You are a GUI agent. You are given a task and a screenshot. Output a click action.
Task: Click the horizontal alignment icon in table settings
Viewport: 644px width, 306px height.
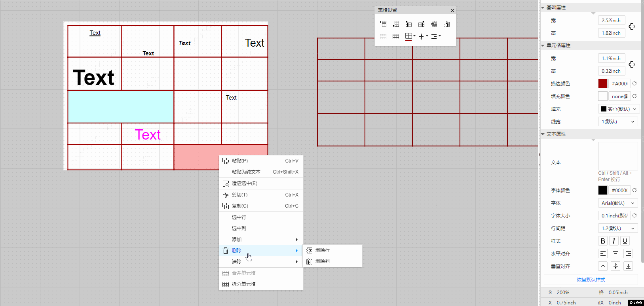tap(434, 36)
